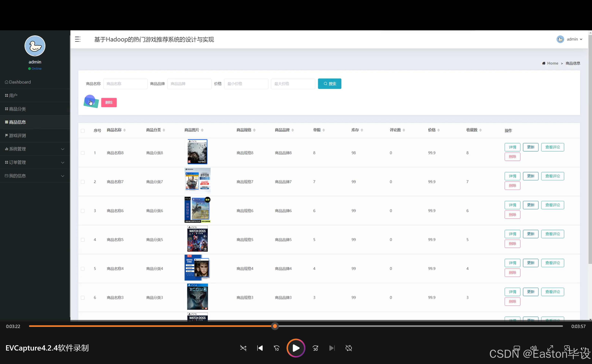Click the blue 搜索 search button
Screen dimensions: 592x364
pos(329,84)
